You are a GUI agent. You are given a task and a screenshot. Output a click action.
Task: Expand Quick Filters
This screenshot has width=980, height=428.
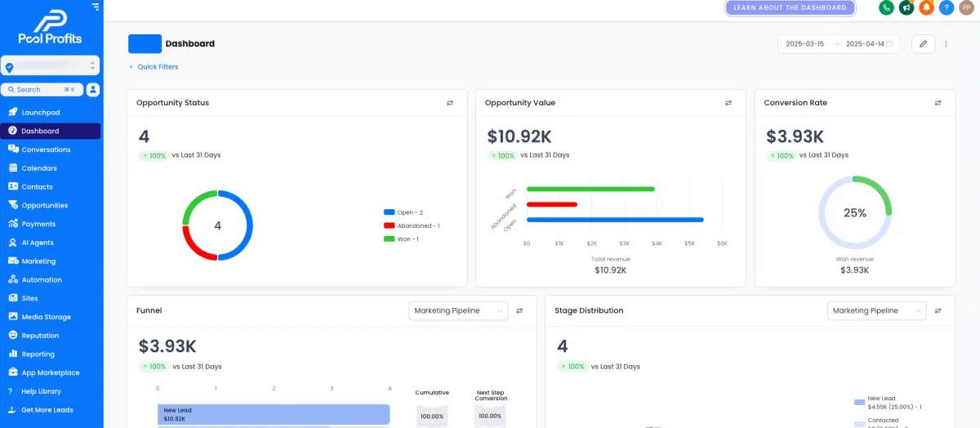pyautogui.click(x=154, y=67)
